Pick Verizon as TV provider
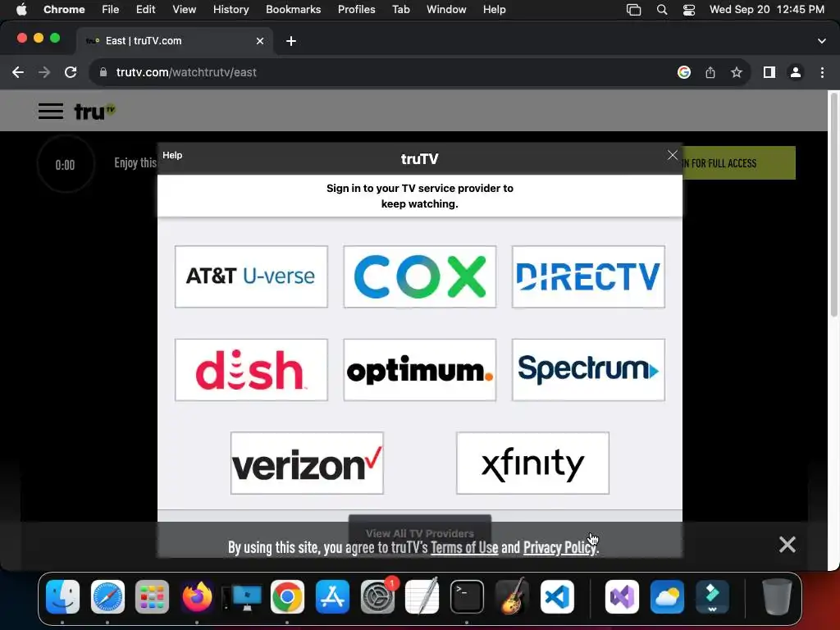 (307, 463)
